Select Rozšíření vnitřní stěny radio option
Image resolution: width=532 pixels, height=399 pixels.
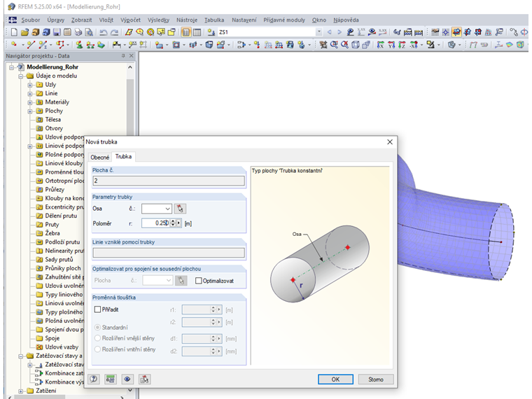pyautogui.click(x=98, y=349)
